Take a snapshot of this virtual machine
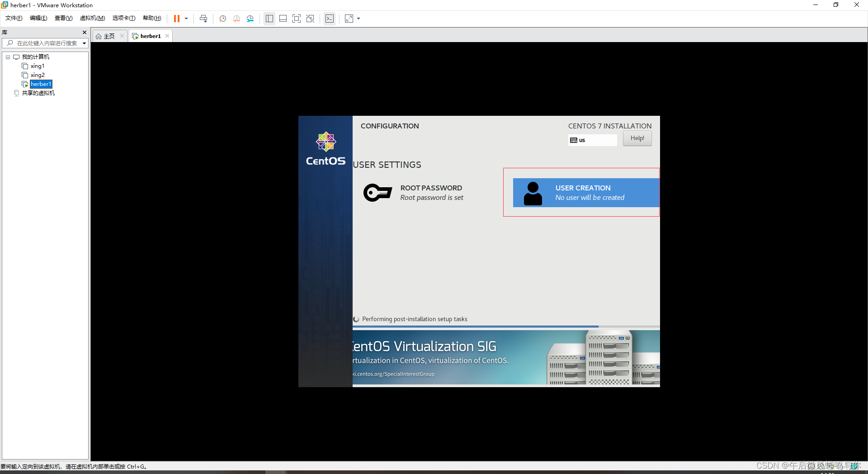The image size is (868, 474). [x=223, y=19]
